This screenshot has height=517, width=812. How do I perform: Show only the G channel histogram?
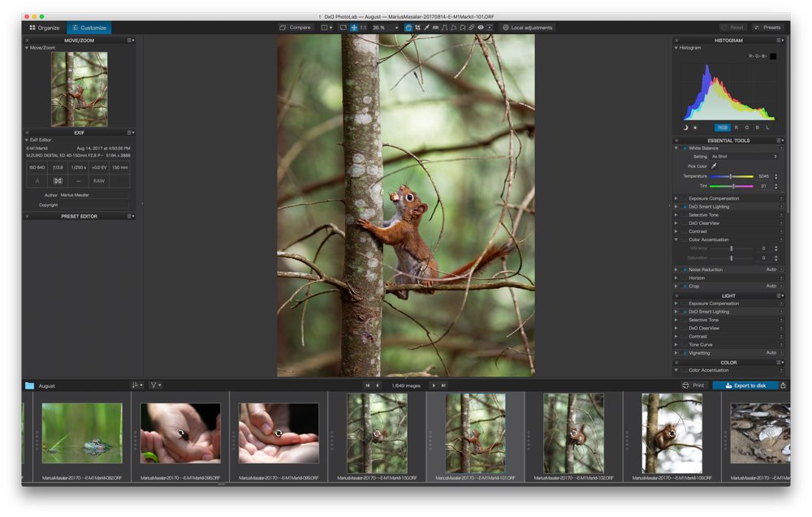click(x=747, y=127)
